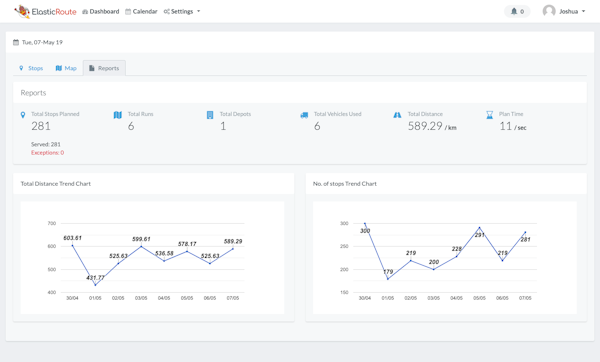Switch to the Map tab

point(66,68)
